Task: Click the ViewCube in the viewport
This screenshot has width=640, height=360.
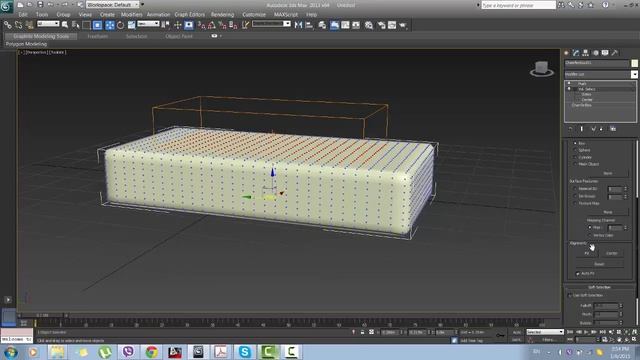Action: (x=542, y=69)
